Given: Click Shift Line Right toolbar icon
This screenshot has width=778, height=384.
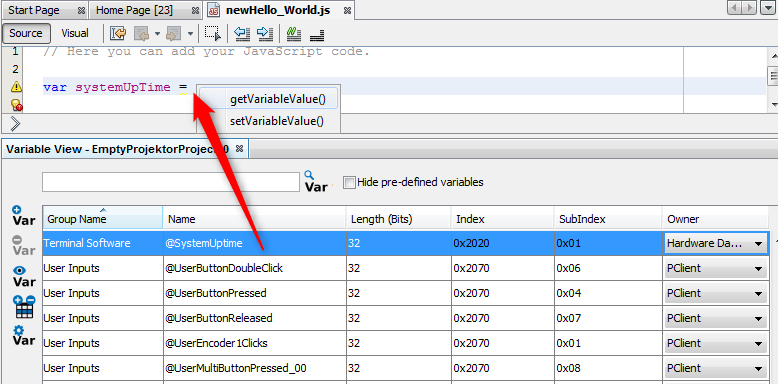Looking at the screenshot, I should (x=265, y=34).
